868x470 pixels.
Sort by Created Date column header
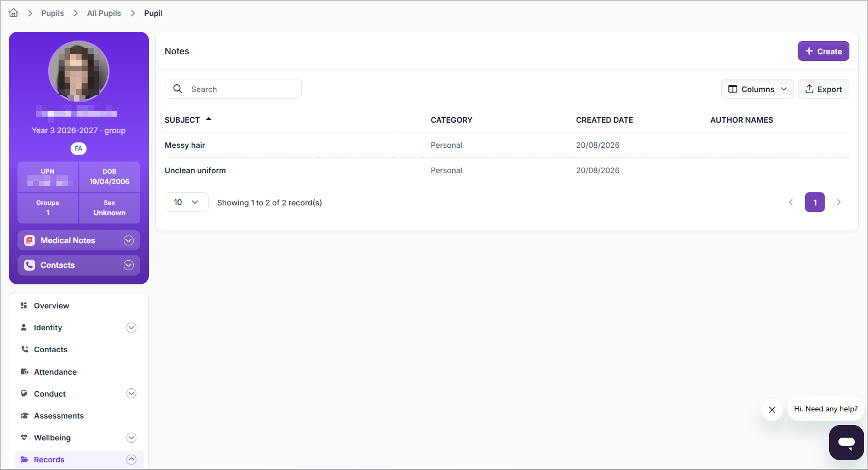[605, 120]
